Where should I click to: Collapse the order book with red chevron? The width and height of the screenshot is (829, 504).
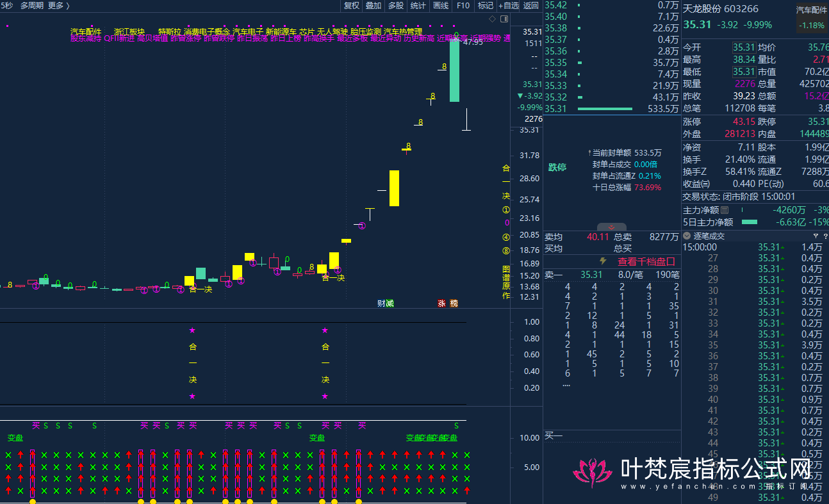click(611, 227)
